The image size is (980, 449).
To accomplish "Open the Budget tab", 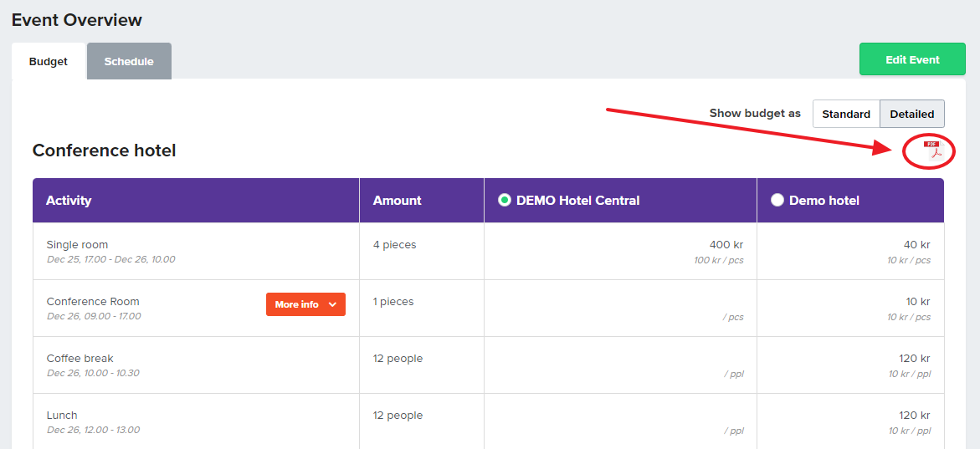I will click(x=49, y=61).
